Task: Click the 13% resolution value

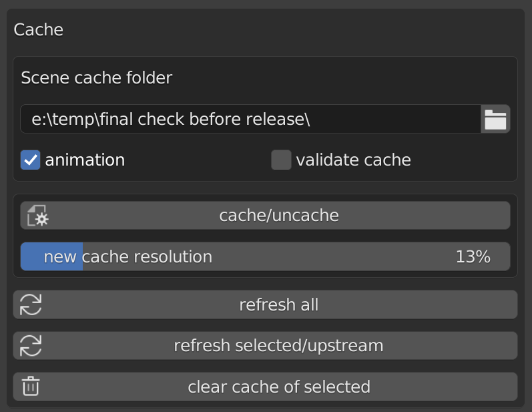Action: pyautogui.click(x=473, y=256)
